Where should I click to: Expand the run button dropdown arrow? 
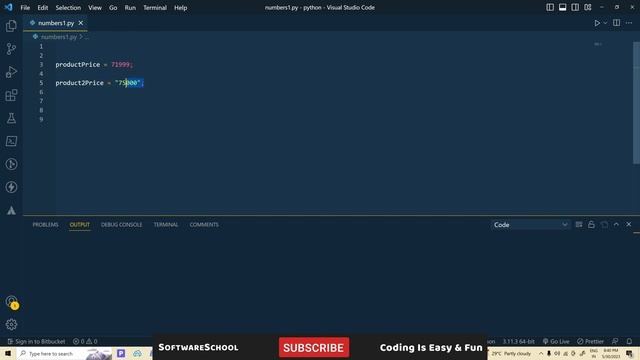[605, 23]
